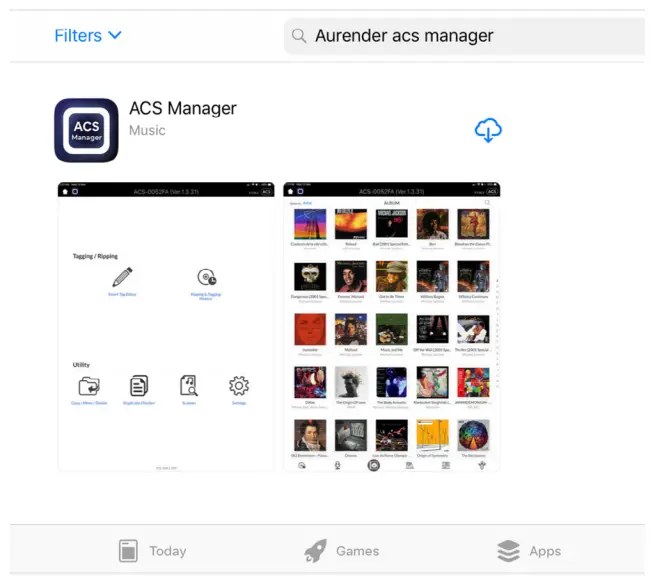Open the ACS Manager app title
This screenshot has width=655, height=580.
pyautogui.click(x=183, y=108)
